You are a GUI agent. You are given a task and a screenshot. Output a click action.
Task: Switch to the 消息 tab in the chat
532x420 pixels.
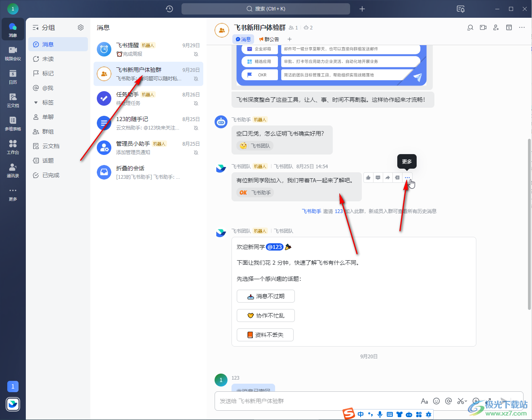pyautogui.click(x=243, y=39)
